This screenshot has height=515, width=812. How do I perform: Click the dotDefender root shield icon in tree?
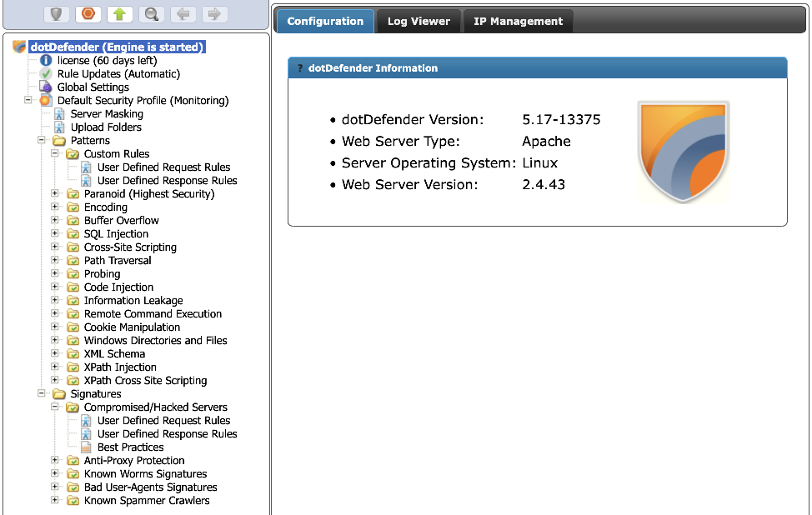tap(19, 47)
